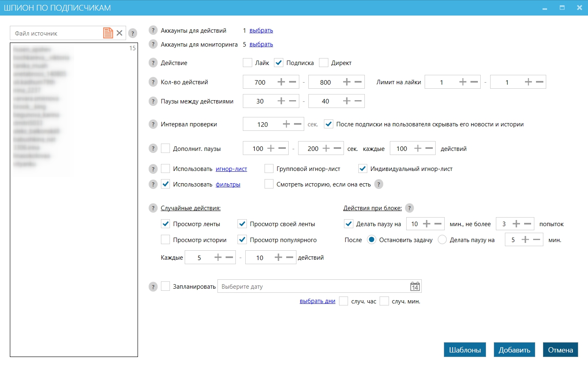Enable Просмотр истории

coord(165,240)
